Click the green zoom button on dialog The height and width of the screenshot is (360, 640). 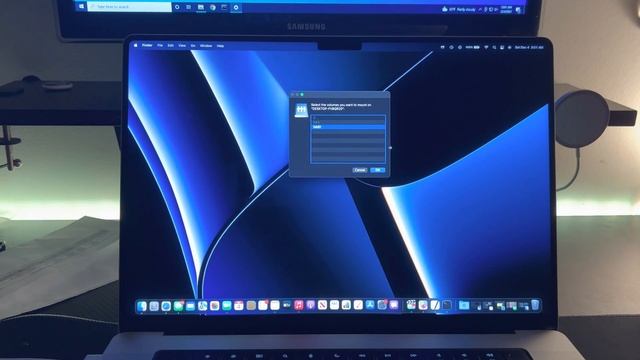tap(302, 95)
